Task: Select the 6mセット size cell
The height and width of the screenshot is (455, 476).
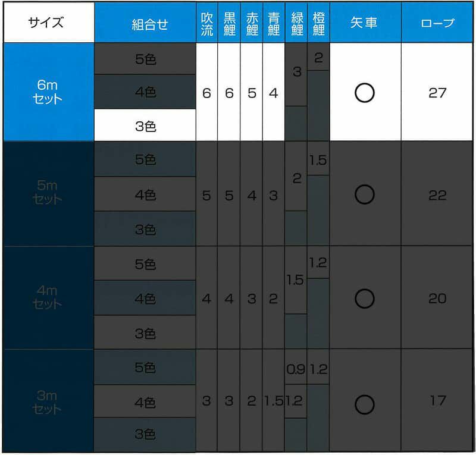Action: coord(49,92)
